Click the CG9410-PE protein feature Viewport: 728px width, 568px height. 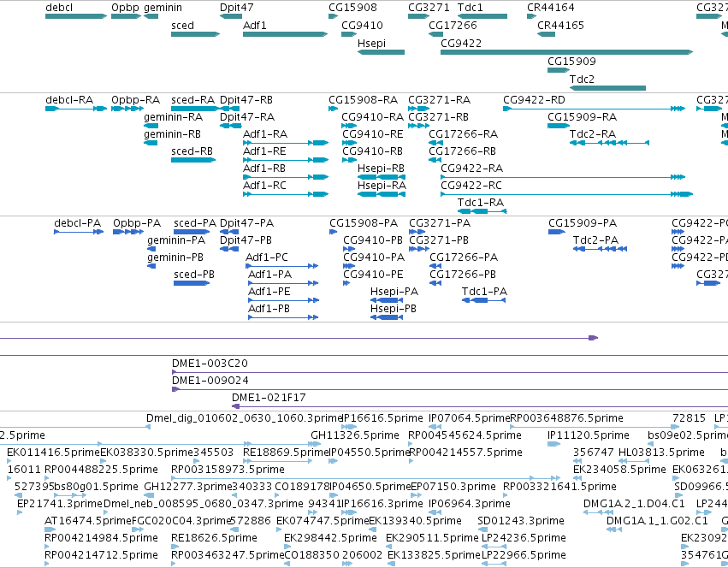346,283
